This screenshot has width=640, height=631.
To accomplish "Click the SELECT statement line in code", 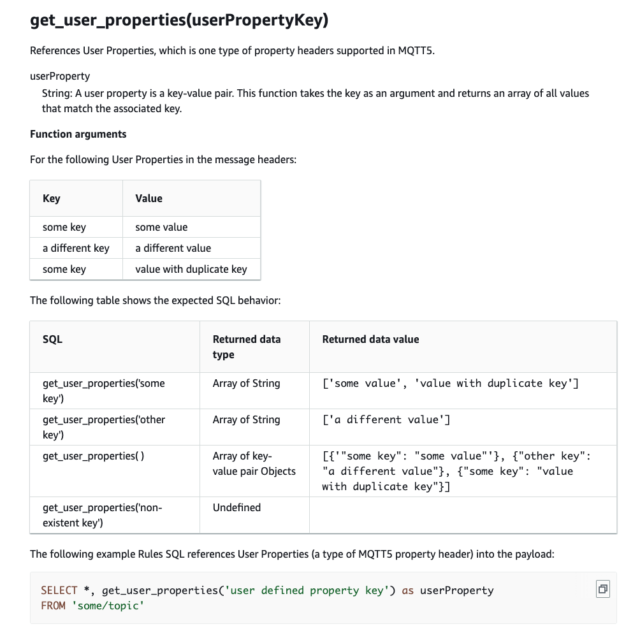I will click(x=267, y=590).
